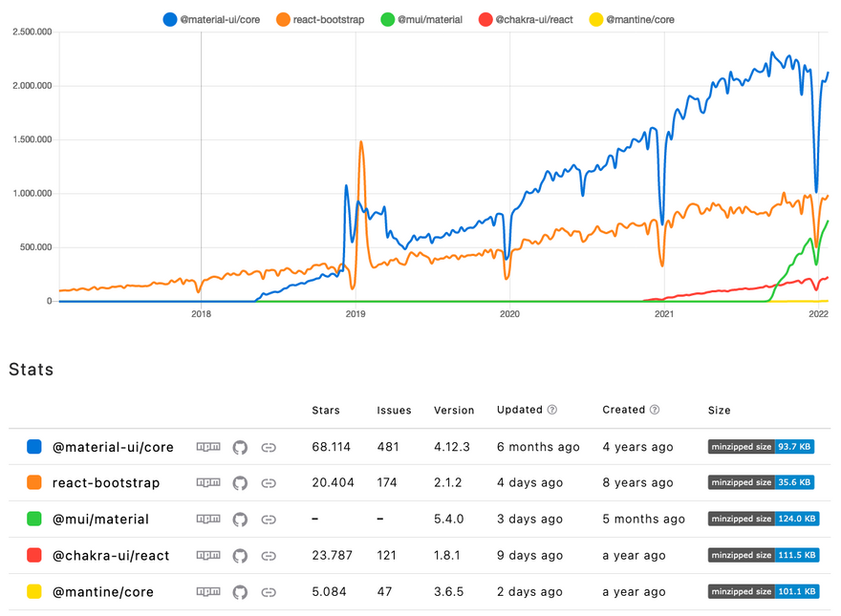
Task: Click help icon next to Updated column
Action: pos(552,410)
